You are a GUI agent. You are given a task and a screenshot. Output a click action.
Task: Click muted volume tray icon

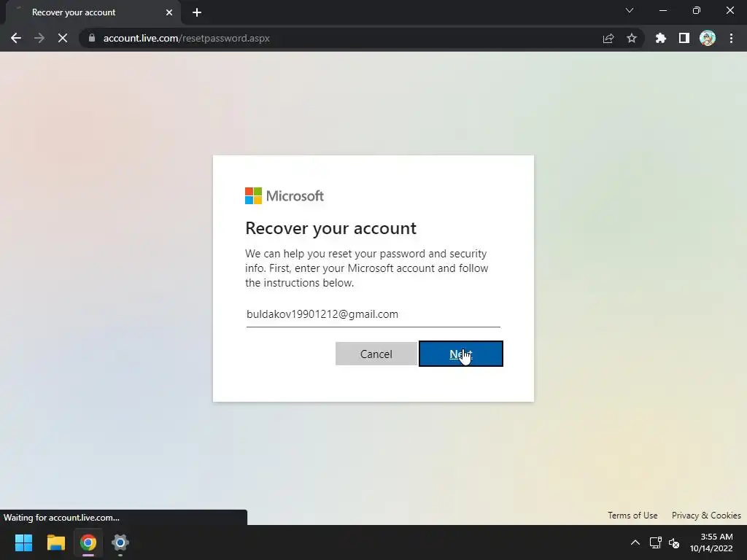click(674, 542)
